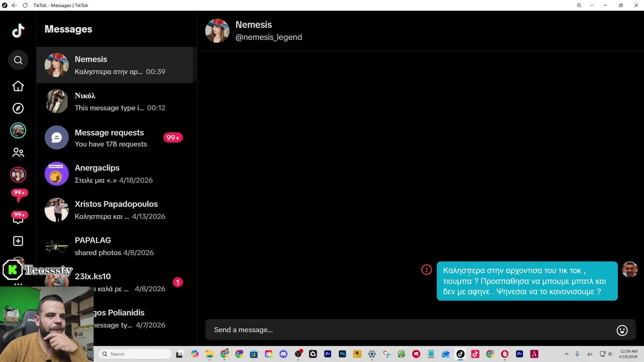The width and height of the screenshot is (644, 362).
Task: Click the Windows taskbar Search box
Action: tap(134, 354)
